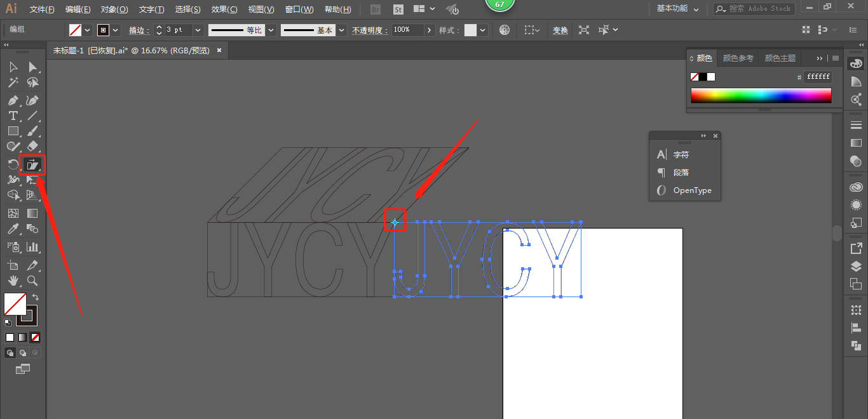Set paint mode to None

coord(36,337)
